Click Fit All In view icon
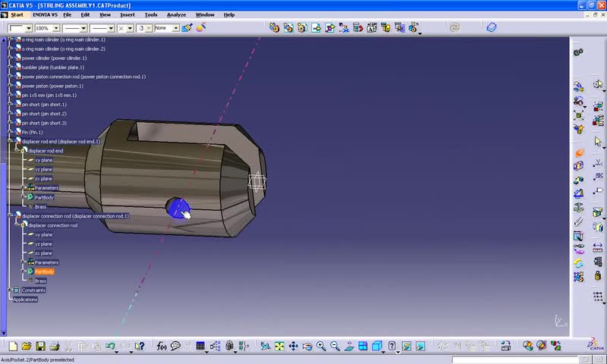 coord(279,346)
